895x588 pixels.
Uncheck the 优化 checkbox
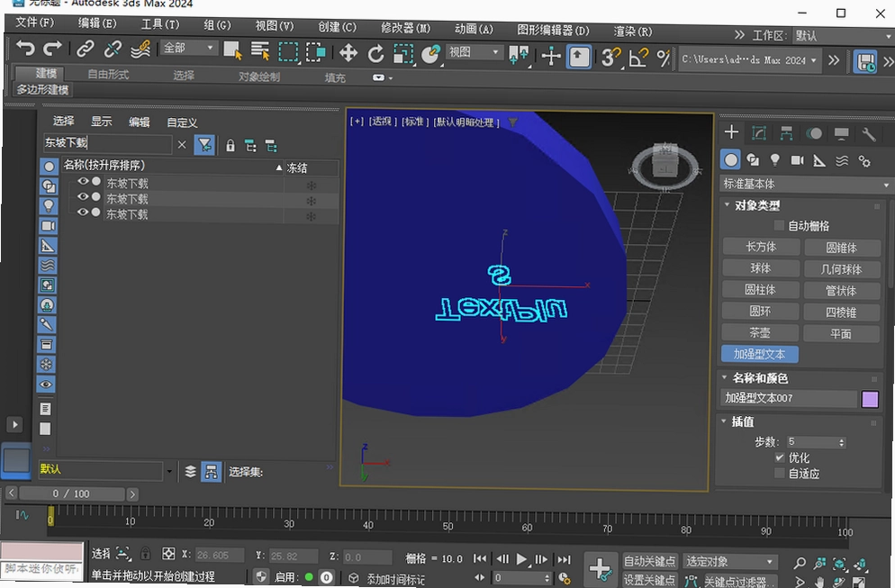tap(780, 457)
